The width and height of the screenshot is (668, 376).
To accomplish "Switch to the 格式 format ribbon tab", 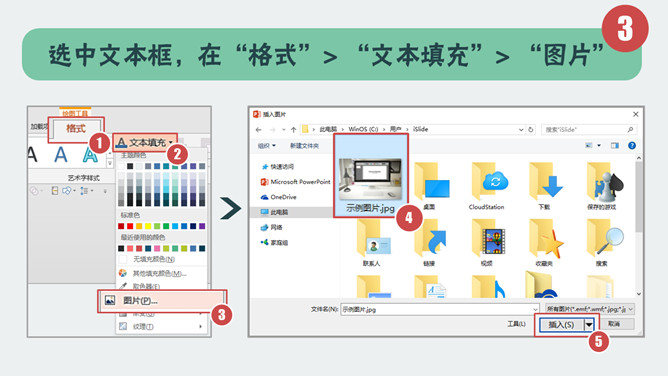I will (76, 128).
